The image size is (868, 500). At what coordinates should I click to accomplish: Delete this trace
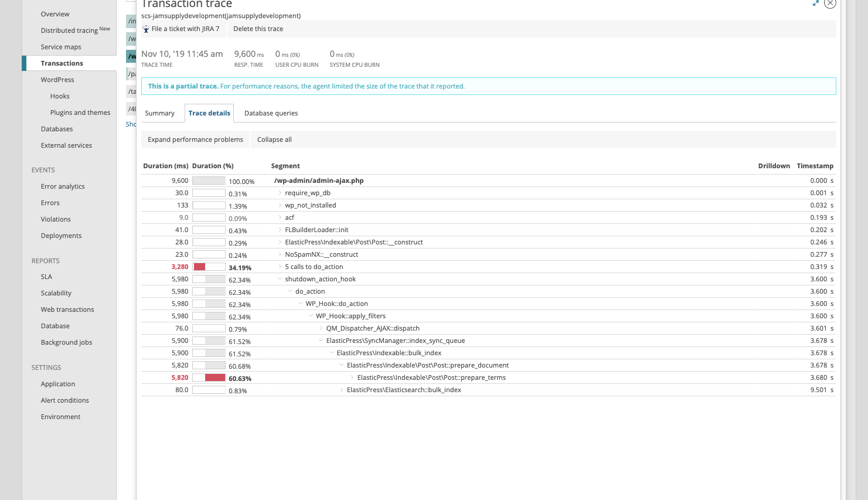258,28
